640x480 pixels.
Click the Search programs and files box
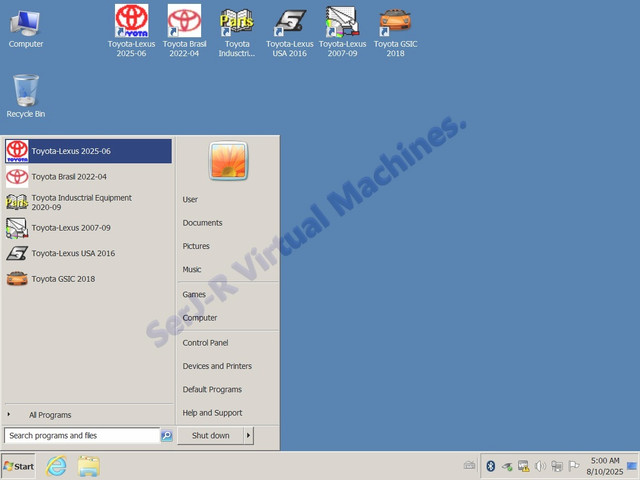pos(82,436)
